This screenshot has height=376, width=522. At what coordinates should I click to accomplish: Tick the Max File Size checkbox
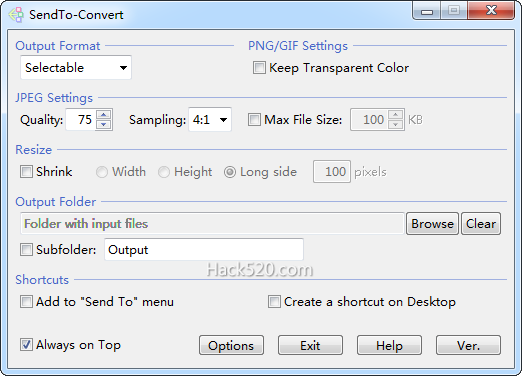click(x=254, y=120)
